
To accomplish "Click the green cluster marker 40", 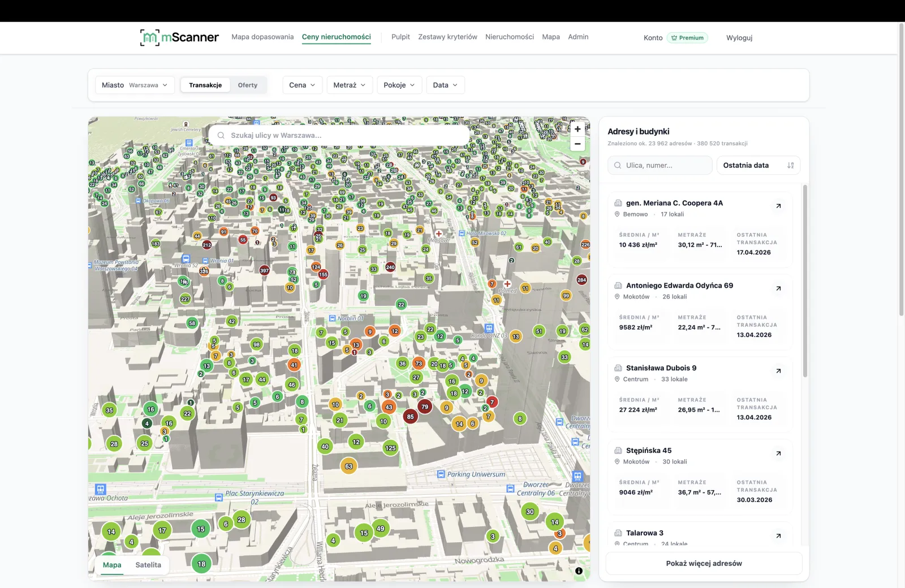I will (325, 447).
